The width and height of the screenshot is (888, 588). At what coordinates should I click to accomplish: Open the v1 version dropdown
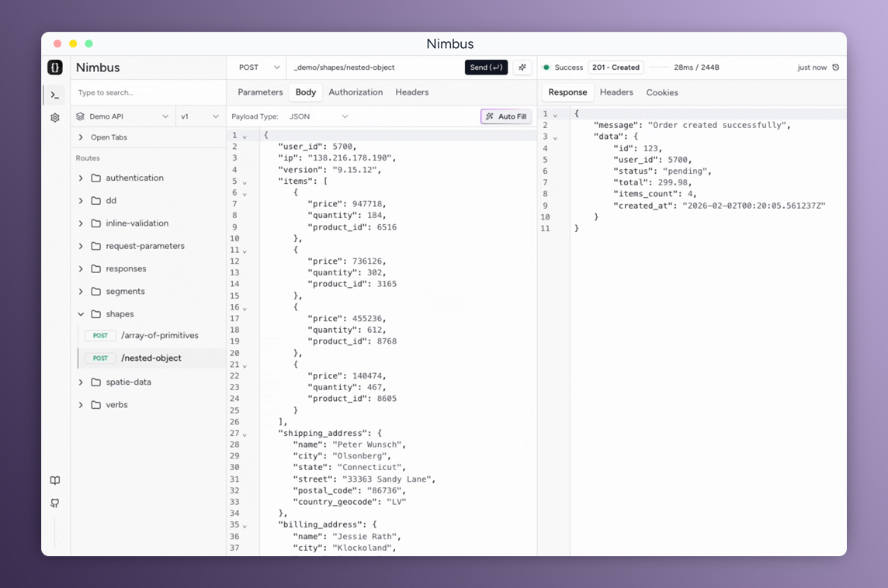point(199,116)
